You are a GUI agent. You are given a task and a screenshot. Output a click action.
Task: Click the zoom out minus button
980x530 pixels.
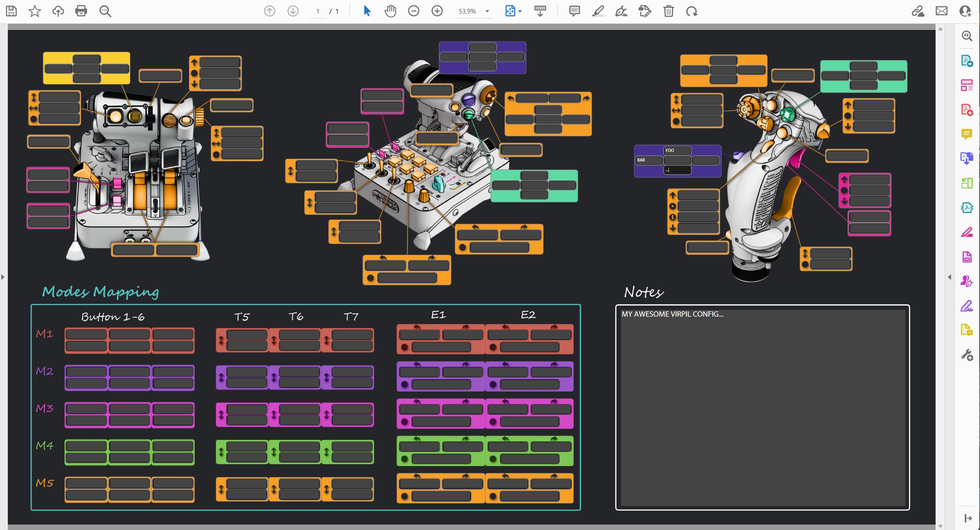click(413, 11)
